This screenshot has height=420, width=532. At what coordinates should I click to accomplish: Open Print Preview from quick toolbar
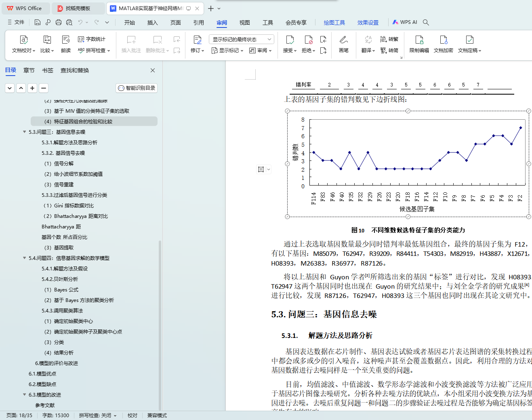(69, 22)
